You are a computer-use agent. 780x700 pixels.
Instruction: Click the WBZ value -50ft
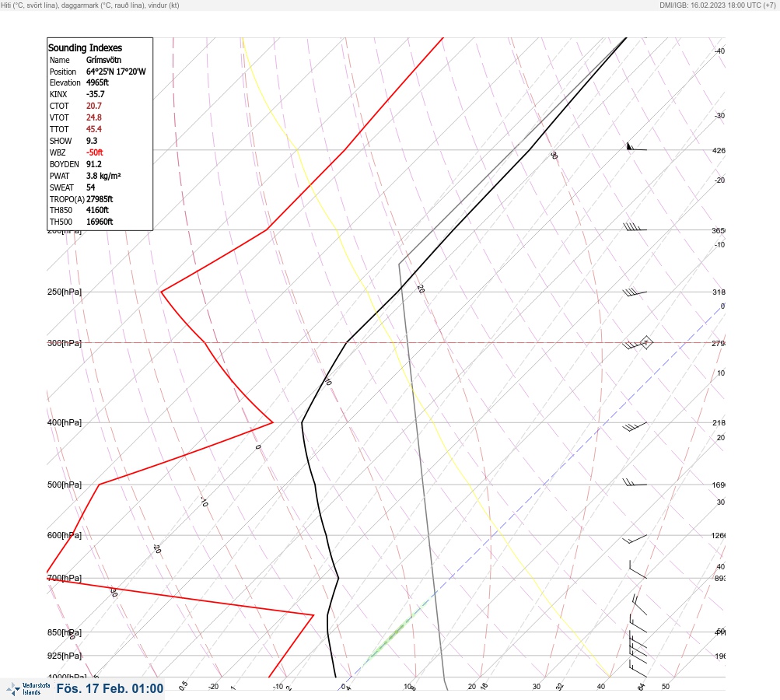point(95,152)
